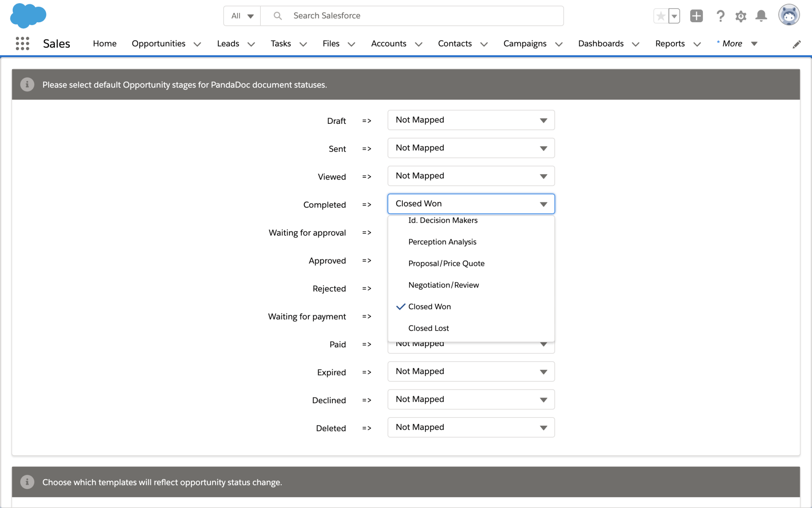Image resolution: width=812 pixels, height=508 pixels.
Task: Check notifications with the bell icon
Action: click(x=761, y=16)
